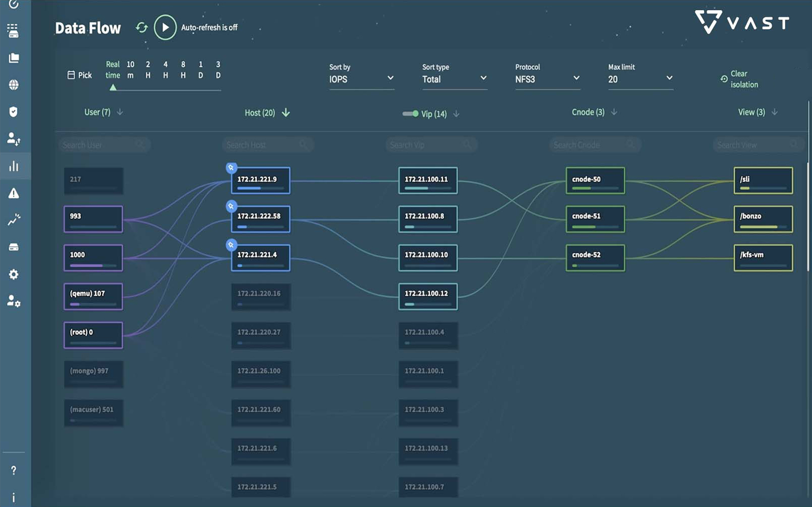The width and height of the screenshot is (812, 507).
Task: Click the Real time marker on timeline slider
Action: (x=113, y=88)
